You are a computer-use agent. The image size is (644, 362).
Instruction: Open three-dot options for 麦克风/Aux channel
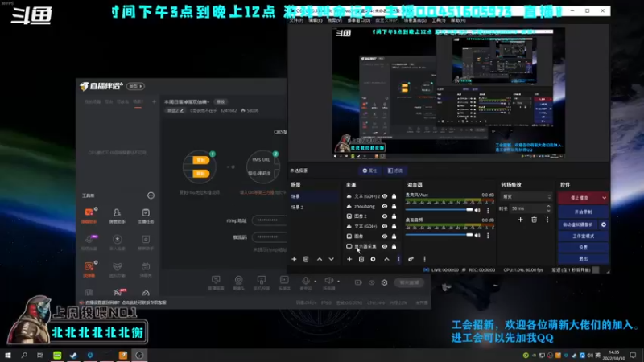(x=488, y=210)
